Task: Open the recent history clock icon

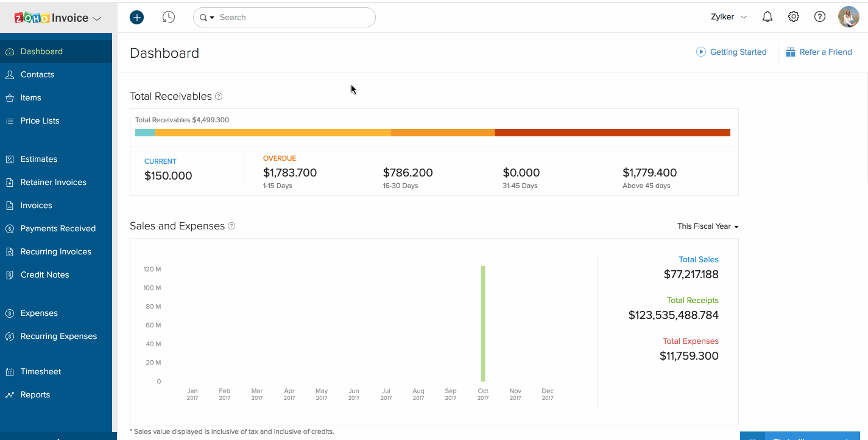Action: [169, 18]
